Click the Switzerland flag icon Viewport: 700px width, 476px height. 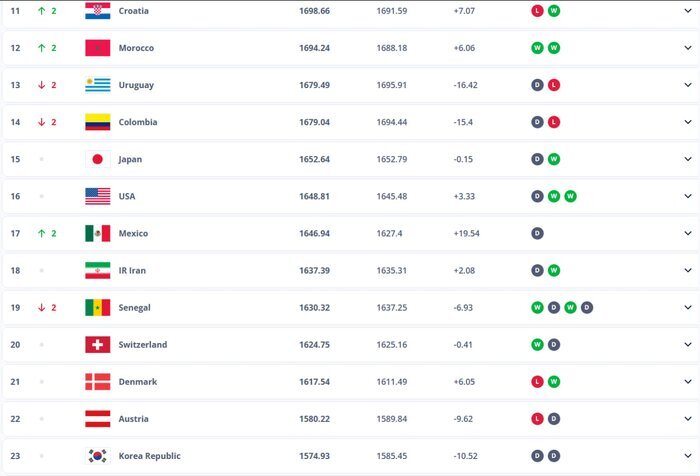(x=97, y=345)
